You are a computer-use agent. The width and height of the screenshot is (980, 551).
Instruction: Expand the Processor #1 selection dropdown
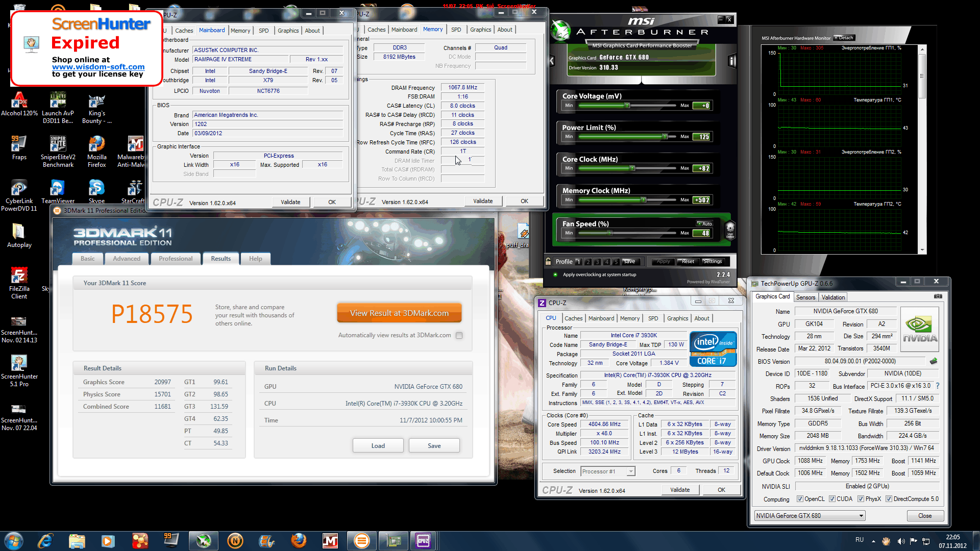tap(631, 471)
